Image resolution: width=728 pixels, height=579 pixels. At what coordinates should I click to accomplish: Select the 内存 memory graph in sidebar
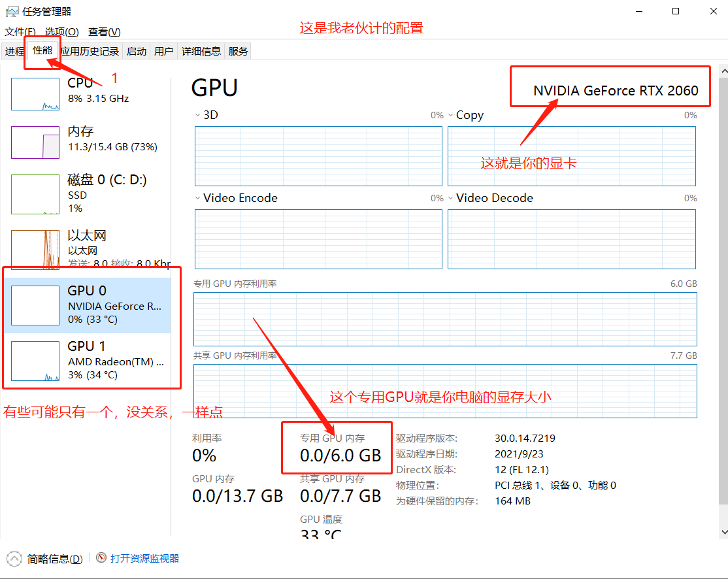pyautogui.click(x=35, y=142)
